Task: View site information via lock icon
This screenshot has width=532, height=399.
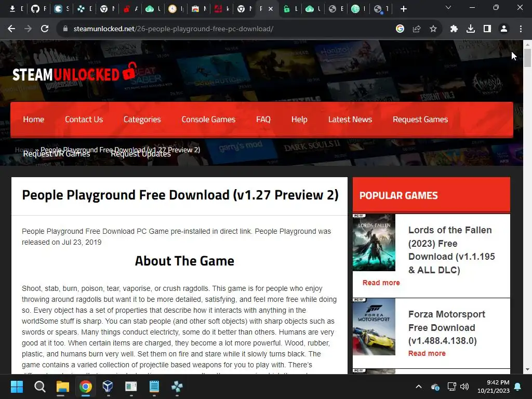Action: click(x=65, y=29)
